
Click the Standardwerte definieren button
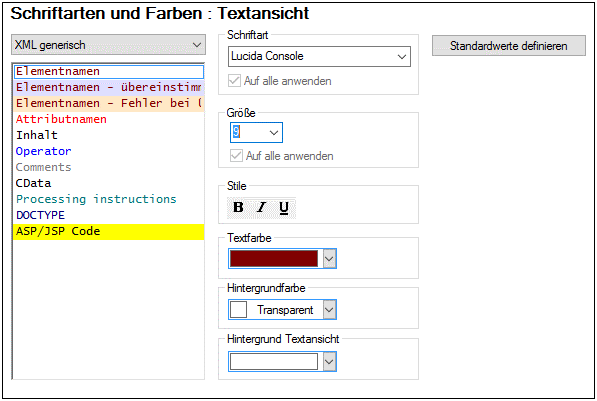pos(509,46)
